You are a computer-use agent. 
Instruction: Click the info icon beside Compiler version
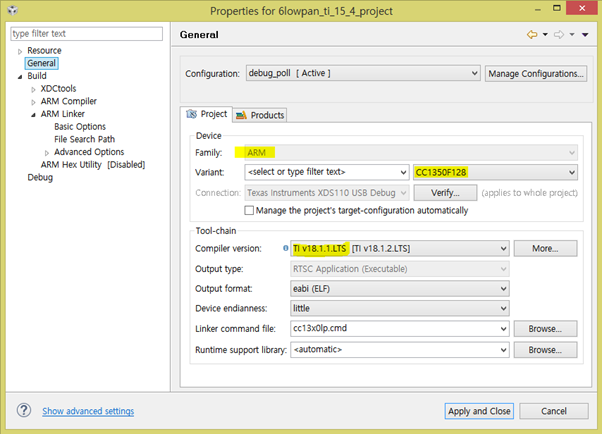[x=285, y=248]
